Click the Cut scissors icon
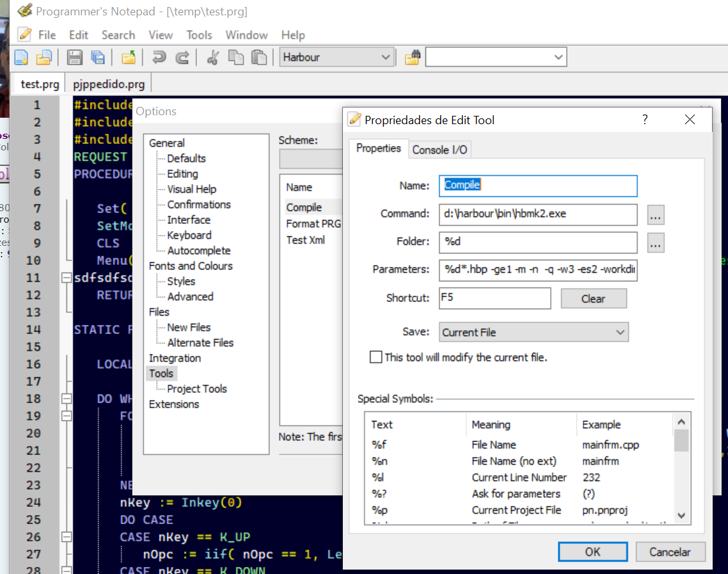 [x=213, y=58]
